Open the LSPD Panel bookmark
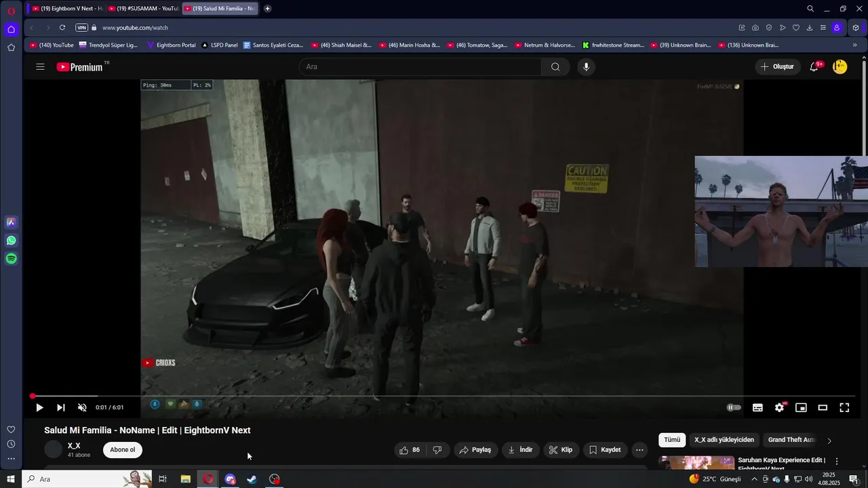 pyautogui.click(x=220, y=45)
